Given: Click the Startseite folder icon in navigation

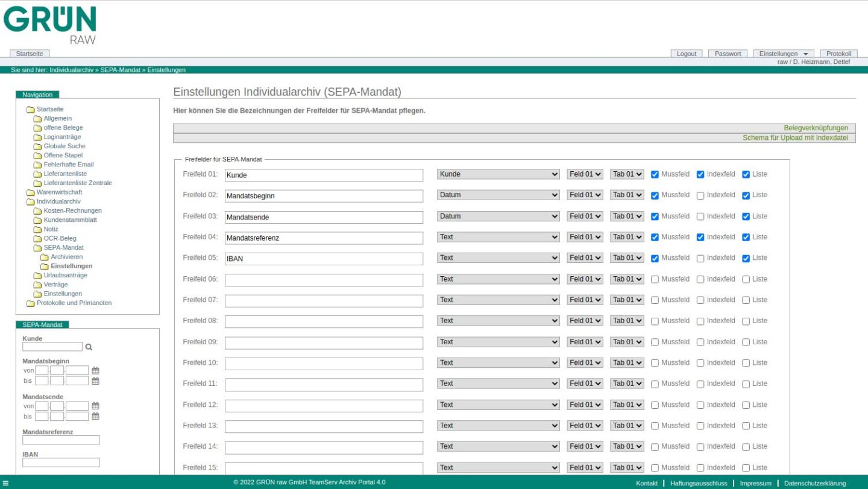Looking at the screenshot, I should (30, 110).
